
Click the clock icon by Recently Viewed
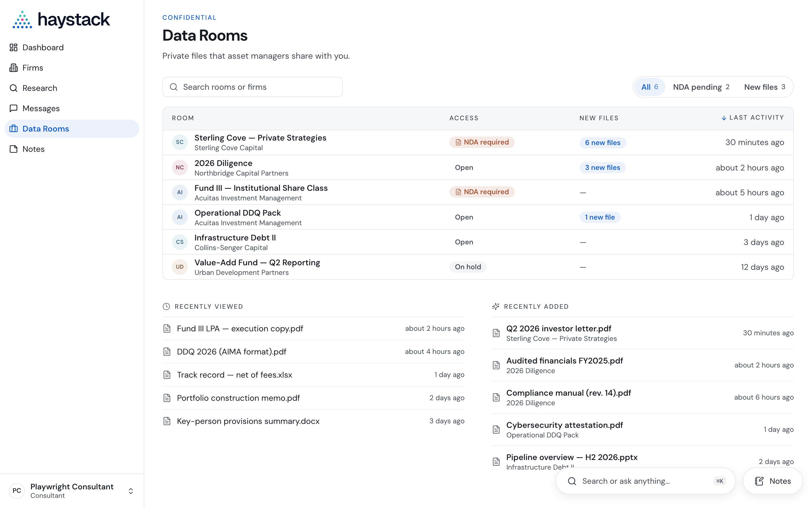pyautogui.click(x=166, y=306)
